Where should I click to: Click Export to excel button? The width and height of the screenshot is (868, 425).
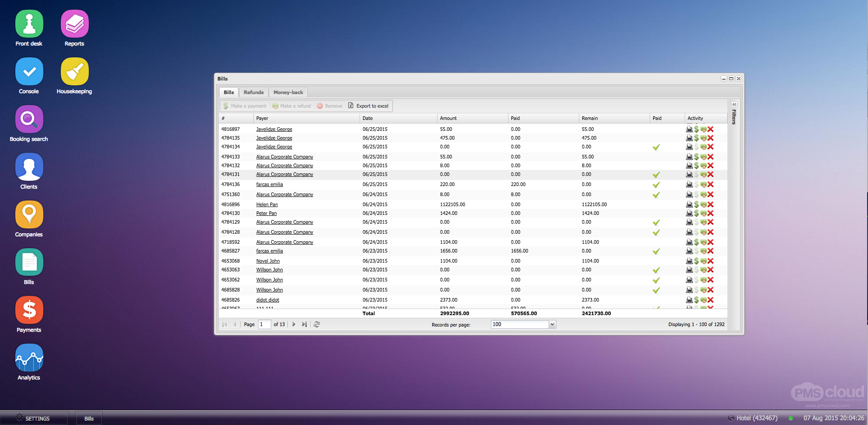pos(368,106)
